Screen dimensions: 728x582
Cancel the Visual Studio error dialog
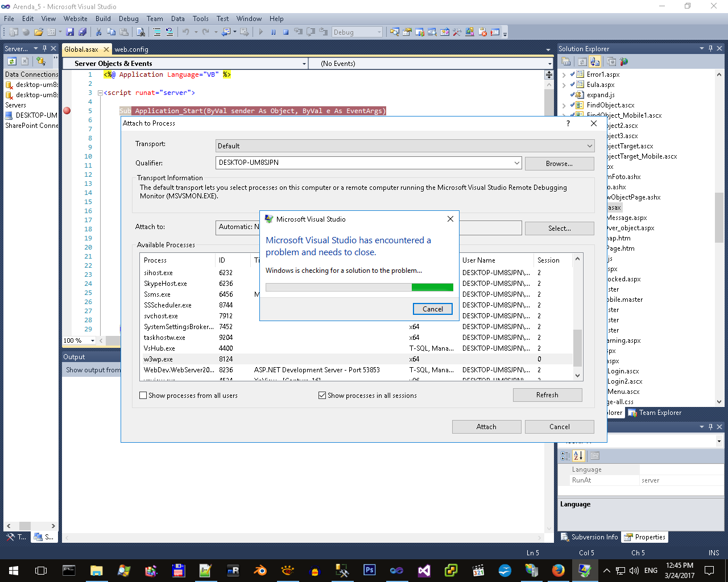click(433, 309)
